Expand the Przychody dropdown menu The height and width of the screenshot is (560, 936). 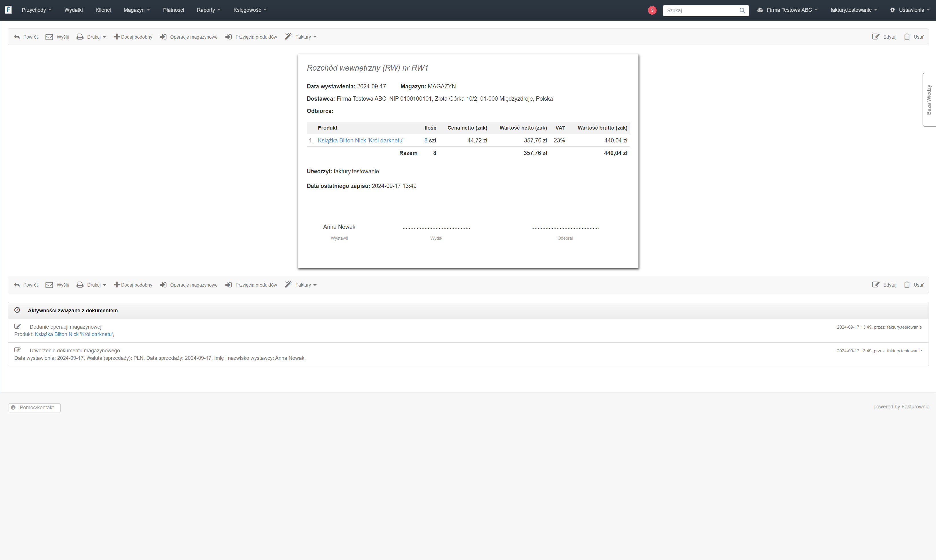[x=37, y=10]
